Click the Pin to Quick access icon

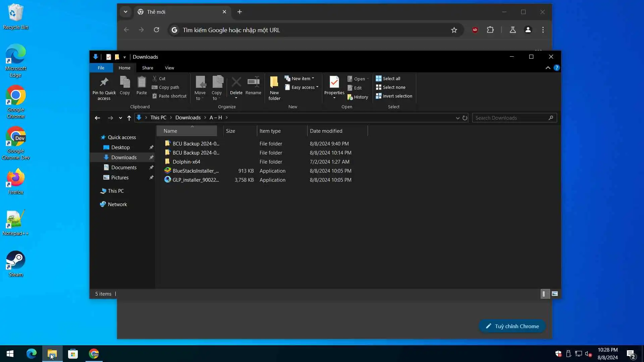(104, 82)
